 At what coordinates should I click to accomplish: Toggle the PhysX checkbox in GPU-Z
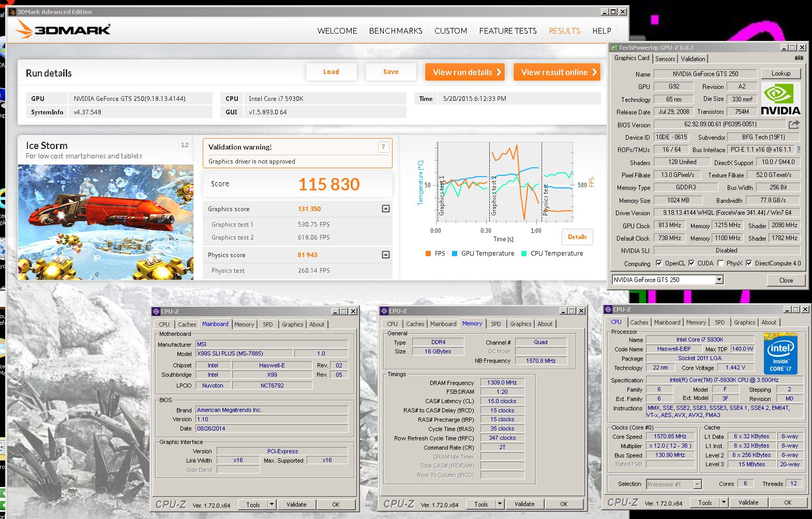click(720, 263)
